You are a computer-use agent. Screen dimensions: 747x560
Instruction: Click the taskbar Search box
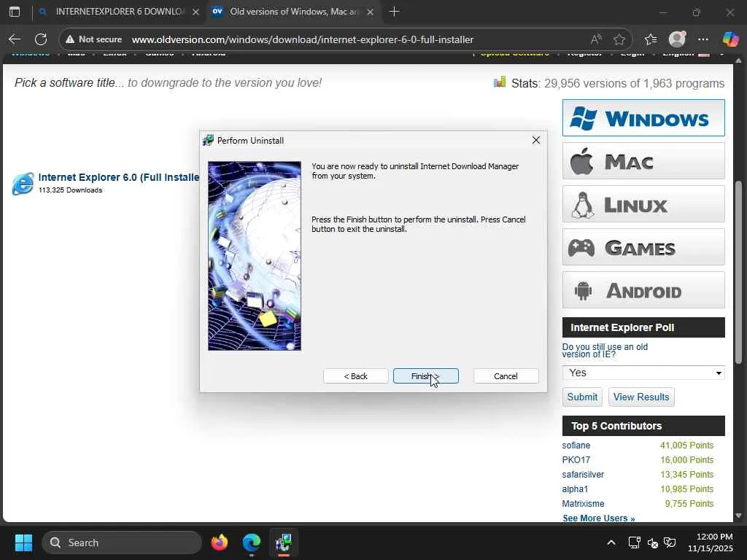pyautogui.click(x=122, y=542)
